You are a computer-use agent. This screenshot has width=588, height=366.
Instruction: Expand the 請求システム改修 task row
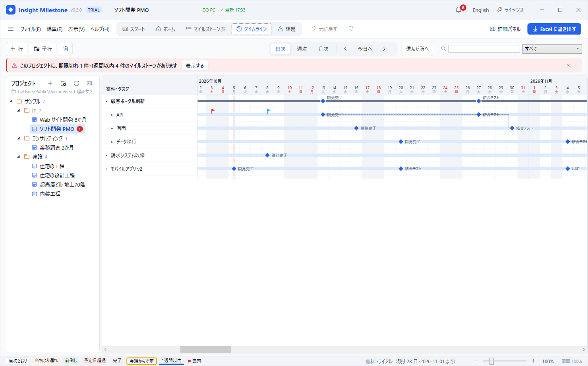pyautogui.click(x=106, y=156)
